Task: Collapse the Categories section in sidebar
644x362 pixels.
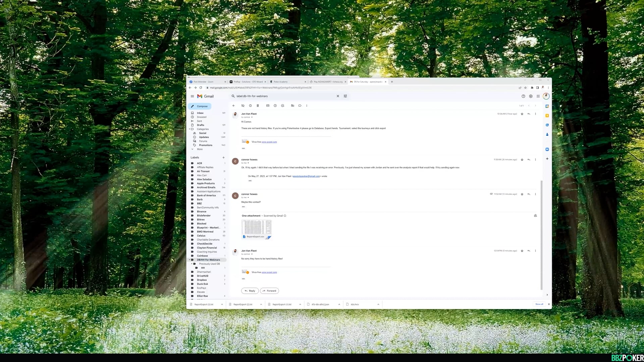Action: point(190,129)
